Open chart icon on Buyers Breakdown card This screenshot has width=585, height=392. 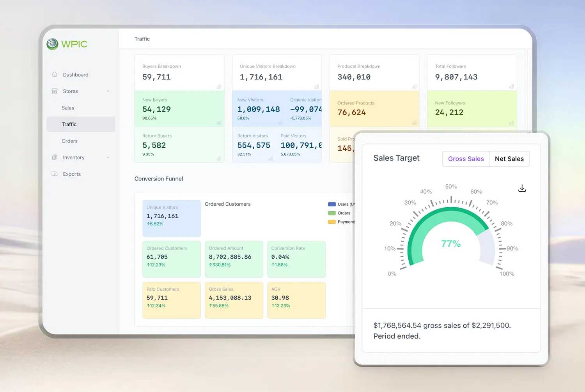219,87
